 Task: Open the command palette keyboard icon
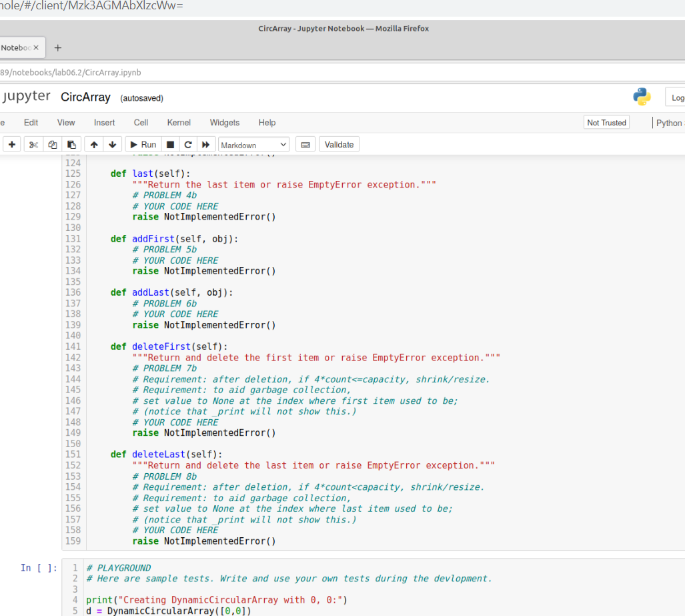coord(305,144)
